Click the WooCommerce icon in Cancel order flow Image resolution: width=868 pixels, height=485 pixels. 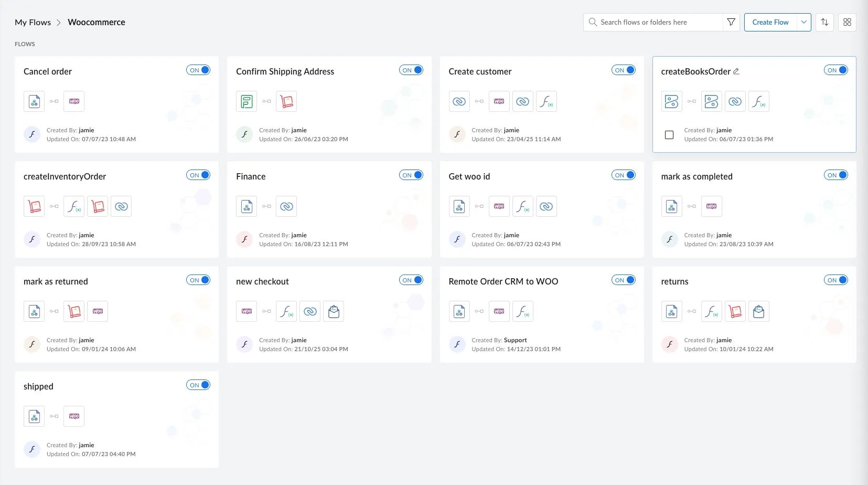point(73,101)
